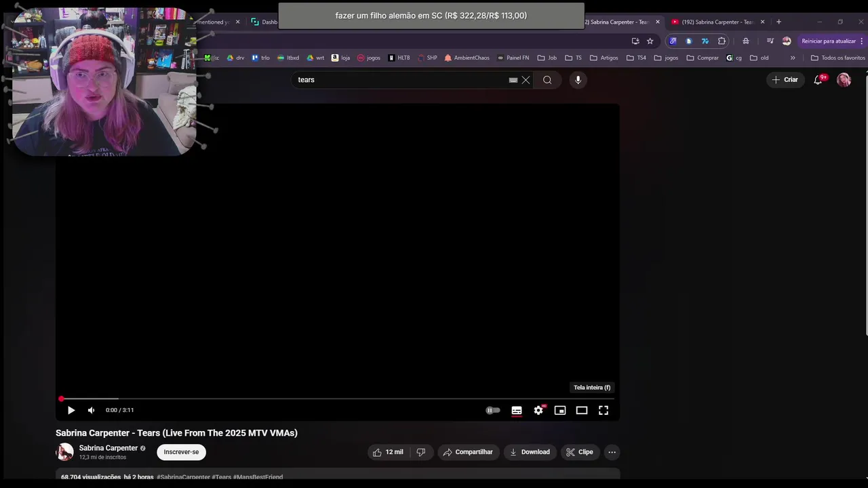Open Chrome profile avatar in toolbar
This screenshot has height=488, width=868.
(787, 41)
